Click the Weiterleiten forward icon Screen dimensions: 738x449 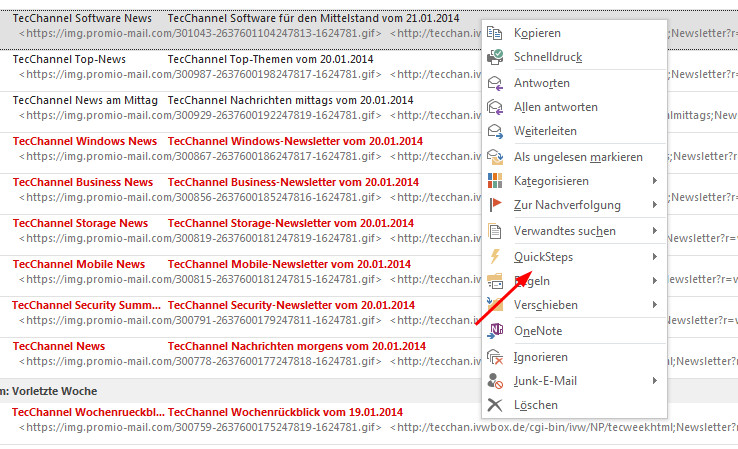495,131
